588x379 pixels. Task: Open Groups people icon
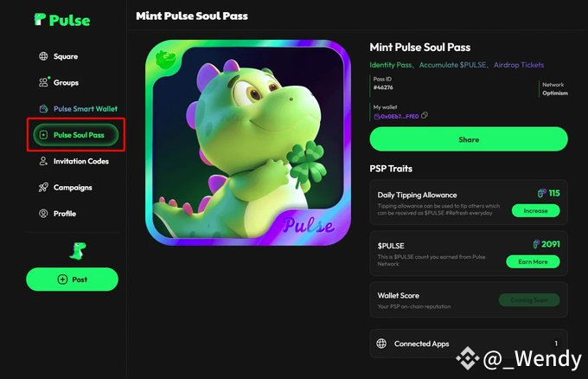point(44,82)
